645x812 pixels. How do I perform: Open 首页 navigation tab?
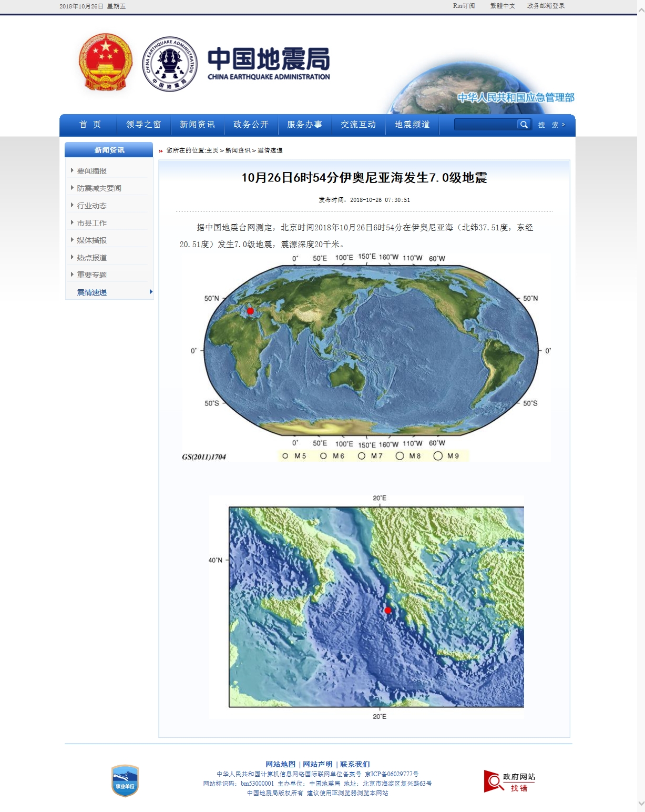click(x=90, y=125)
